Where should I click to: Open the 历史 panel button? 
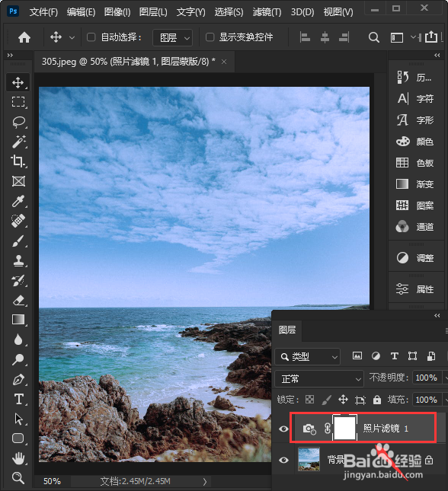click(x=415, y=77)
